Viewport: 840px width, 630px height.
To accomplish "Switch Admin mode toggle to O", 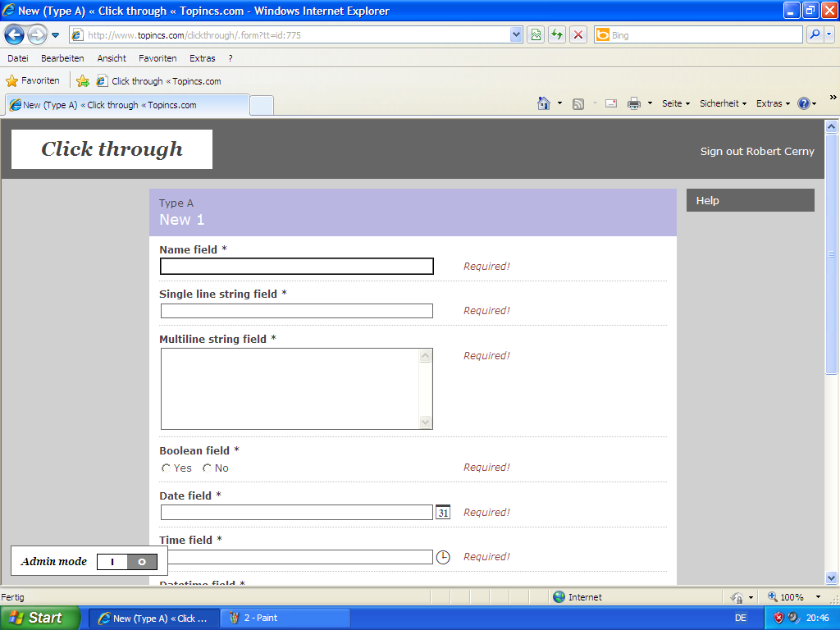I will click(142, 562).
